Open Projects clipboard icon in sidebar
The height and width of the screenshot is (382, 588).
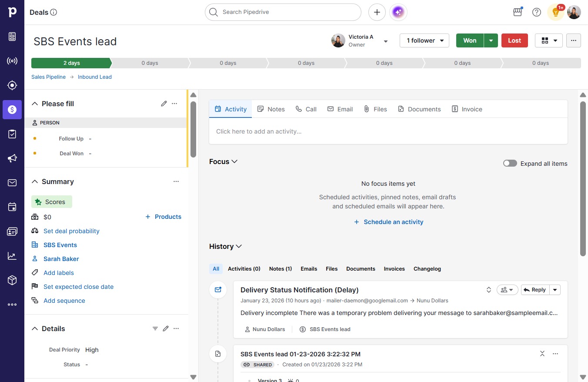[x=12, y=134]
